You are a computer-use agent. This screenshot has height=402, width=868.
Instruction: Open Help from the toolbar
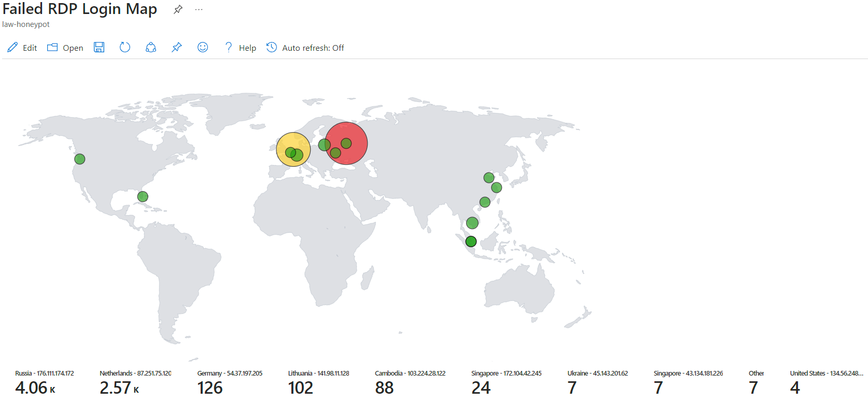241,48
